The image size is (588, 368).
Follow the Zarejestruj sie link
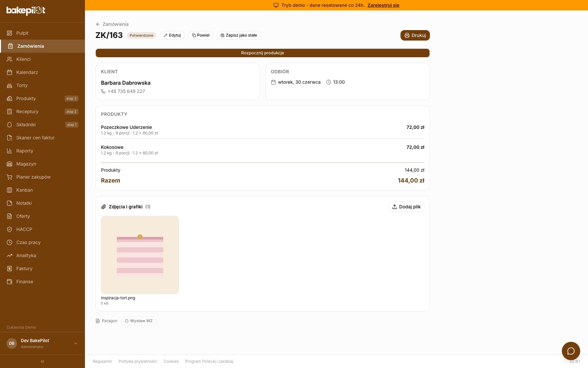click(383, 5)
